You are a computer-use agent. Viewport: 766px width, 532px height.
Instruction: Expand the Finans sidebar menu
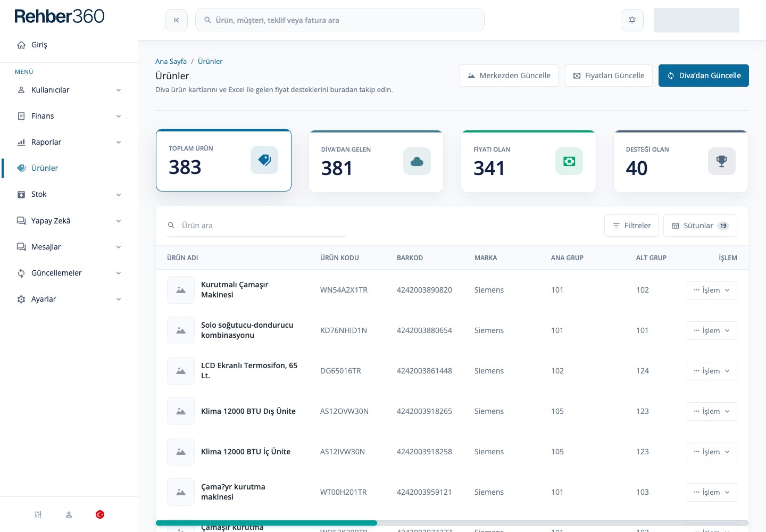[x=69, y=116]
